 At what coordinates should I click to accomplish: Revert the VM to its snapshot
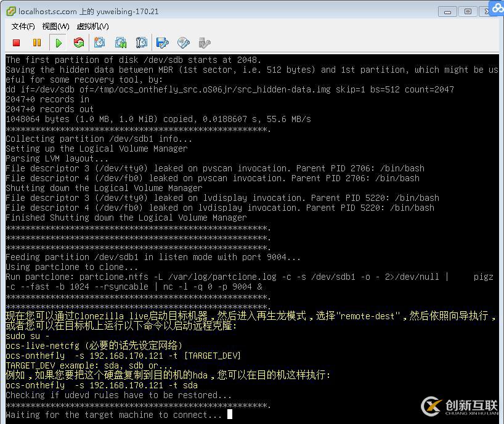(x=121, y=43)
